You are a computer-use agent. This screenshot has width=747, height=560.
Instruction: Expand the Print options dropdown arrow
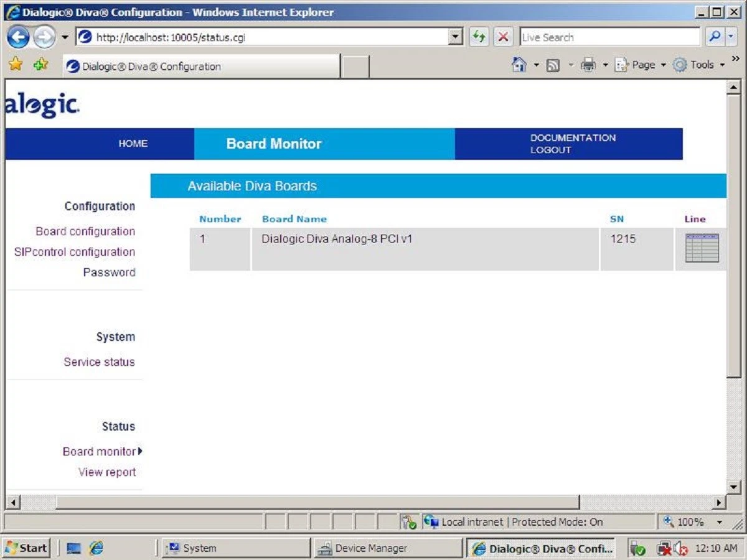coord(605,65)
